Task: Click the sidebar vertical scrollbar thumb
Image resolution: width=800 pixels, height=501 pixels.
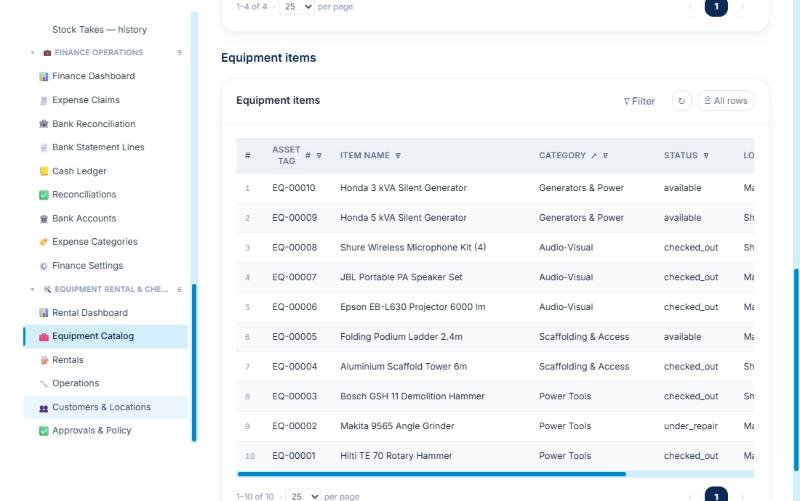Action: 194,362
